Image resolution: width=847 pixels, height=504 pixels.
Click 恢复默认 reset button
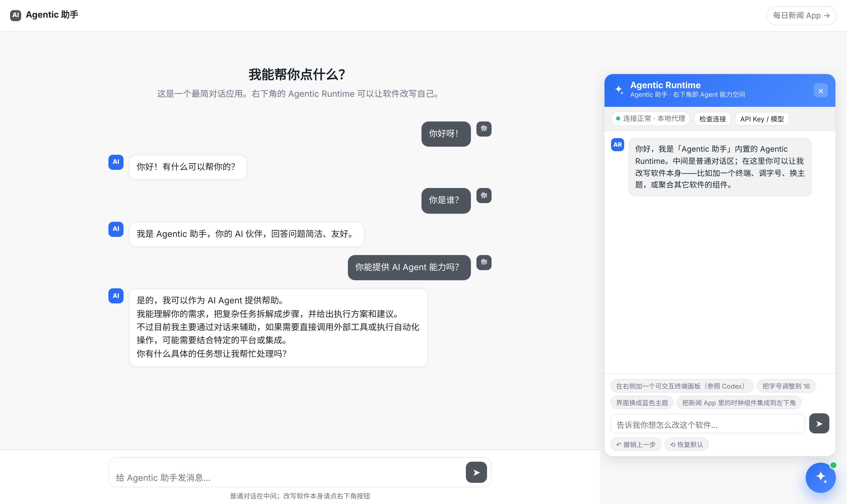pos(686,445)
